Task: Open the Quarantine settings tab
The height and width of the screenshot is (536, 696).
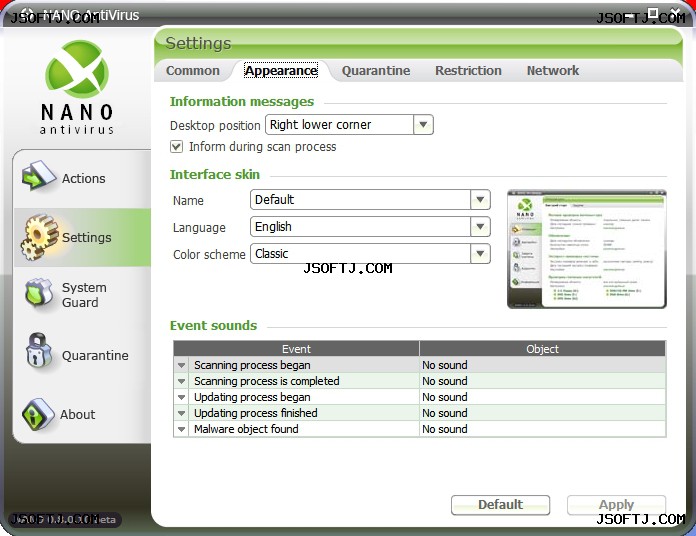Action: pyautogui.click(x=376, y=71)
